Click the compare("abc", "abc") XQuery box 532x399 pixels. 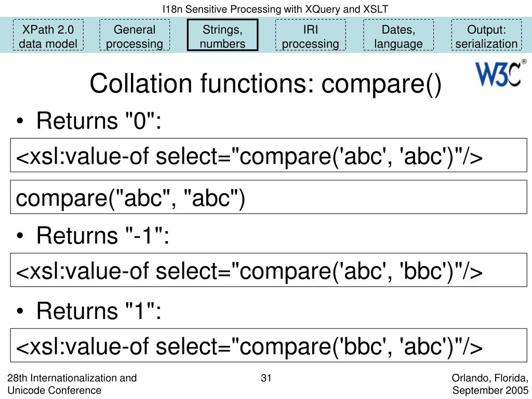[269, 197]
